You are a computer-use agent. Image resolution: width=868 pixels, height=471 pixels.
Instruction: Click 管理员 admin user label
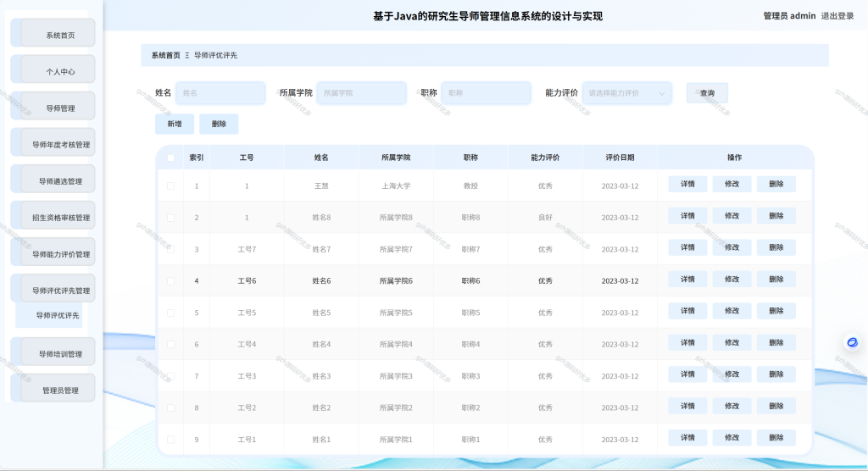pos(789,16)
